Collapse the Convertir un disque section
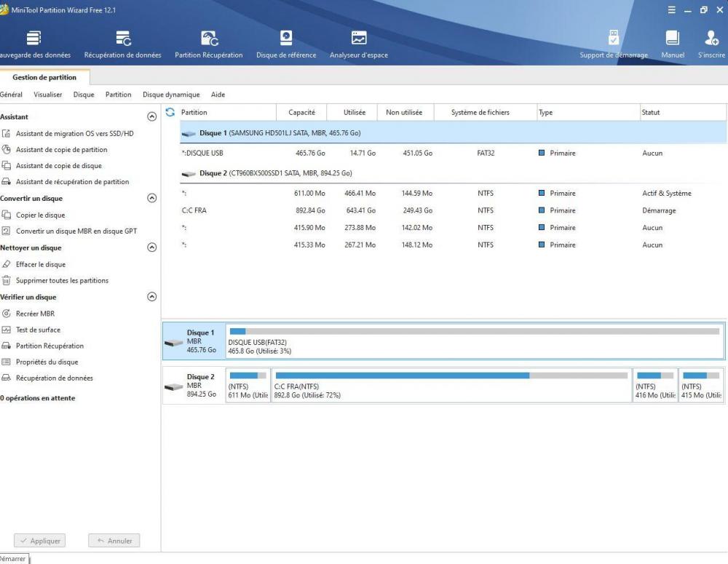Image resolution: width=728 pixels, height=564 pixels. pyautogui.click(x=151, y=198)
